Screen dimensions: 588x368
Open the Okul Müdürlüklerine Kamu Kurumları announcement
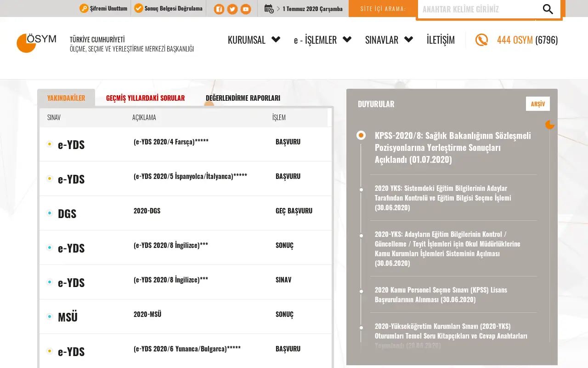click(447, 248)
